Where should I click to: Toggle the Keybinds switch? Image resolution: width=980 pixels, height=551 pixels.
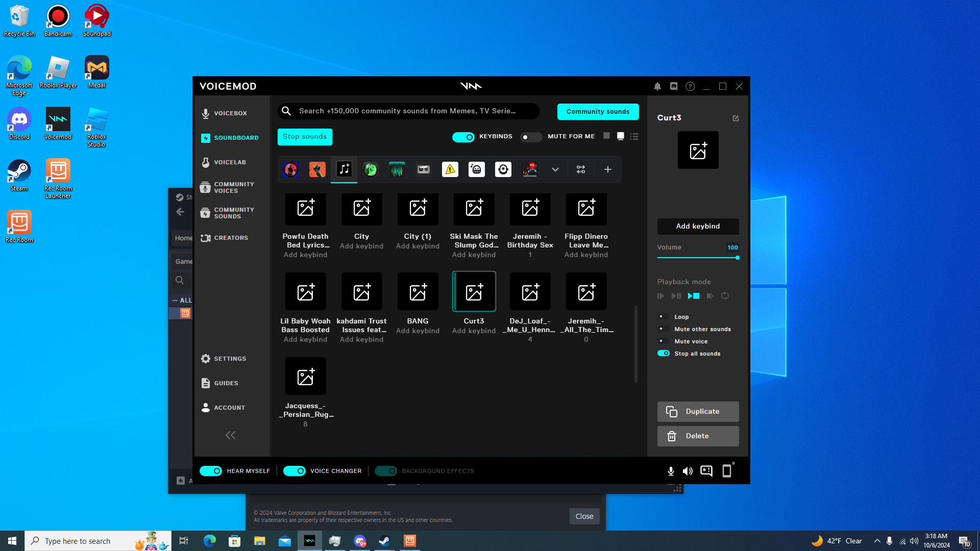click(x=463, y=137)
